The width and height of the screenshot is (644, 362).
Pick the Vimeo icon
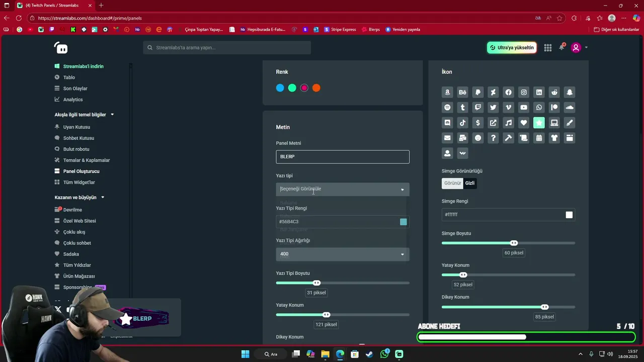click(x=508, y=108)
